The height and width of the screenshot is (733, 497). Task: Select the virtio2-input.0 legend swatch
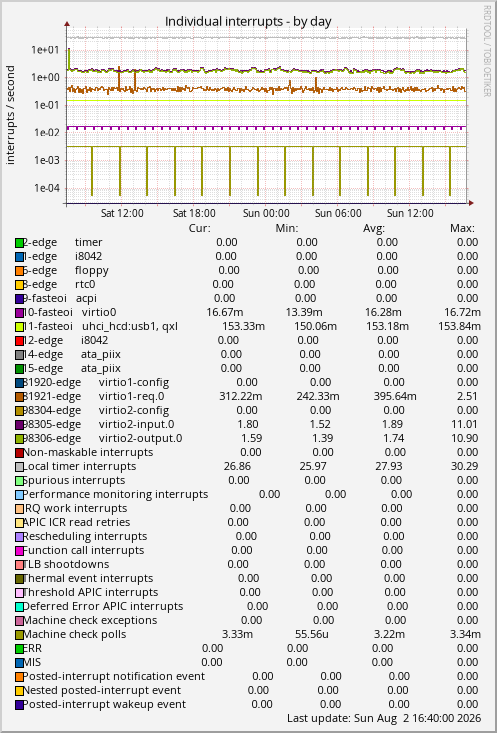click(19, 425)
